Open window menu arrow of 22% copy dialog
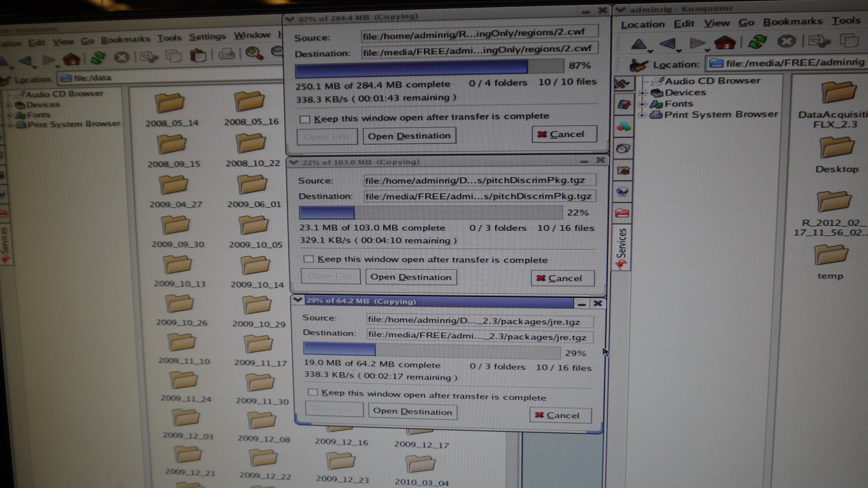This screenshot has height=488, width=868. point(294,163)
